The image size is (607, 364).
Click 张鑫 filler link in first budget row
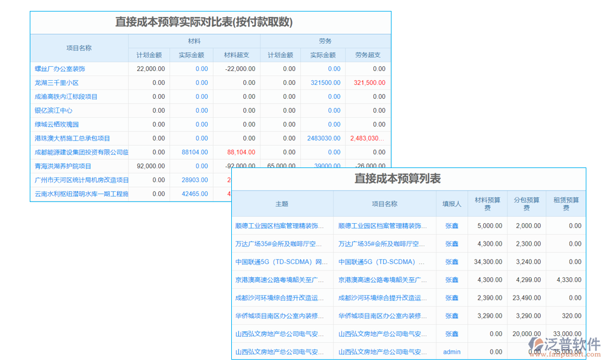pos(452,225)
